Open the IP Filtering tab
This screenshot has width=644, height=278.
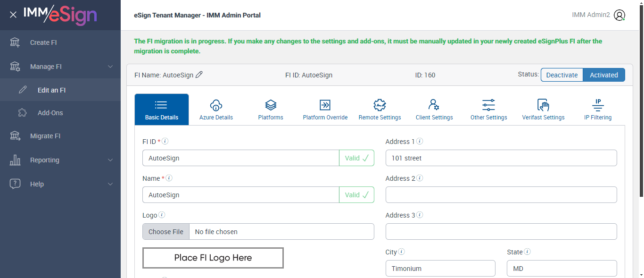(598, 110)
